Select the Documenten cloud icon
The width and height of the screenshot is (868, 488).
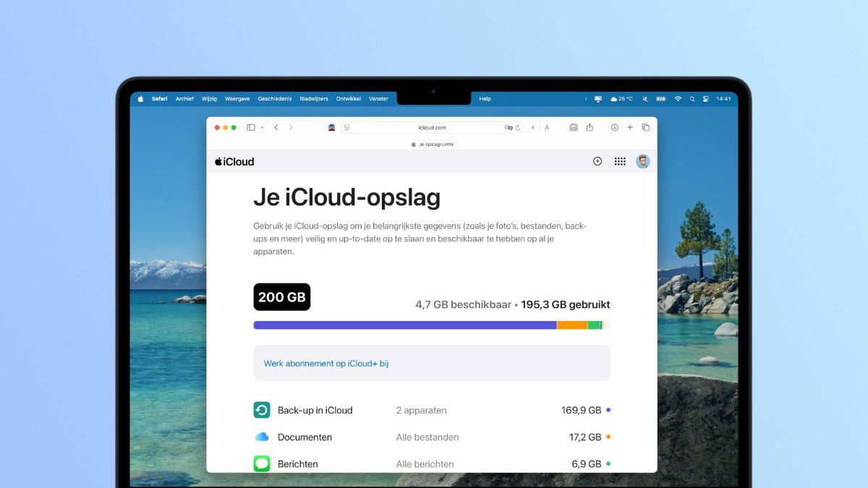click(261, 437)
